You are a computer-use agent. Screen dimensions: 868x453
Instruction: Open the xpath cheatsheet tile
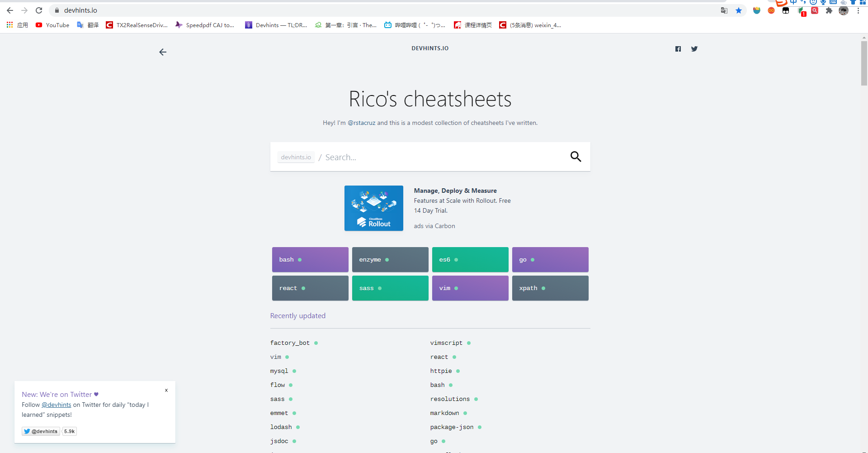click(550, 288)
